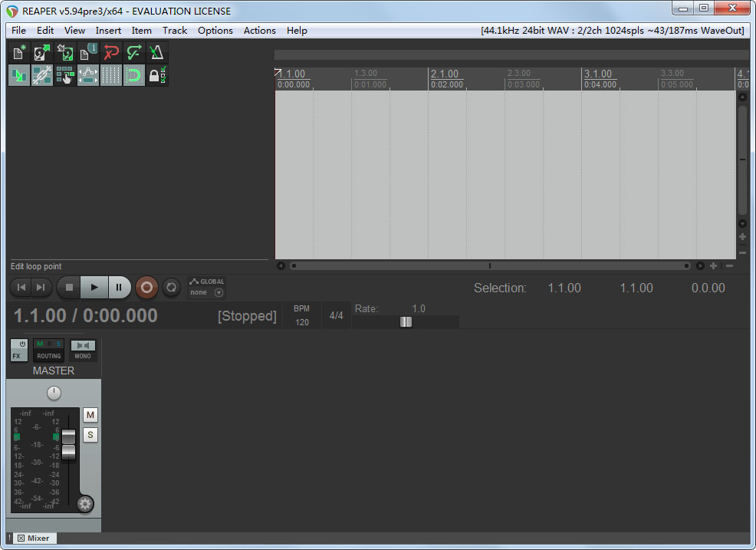This screenshot has height=550, width=756.
Task: Open project settings info icon
Action: (88, 52)
